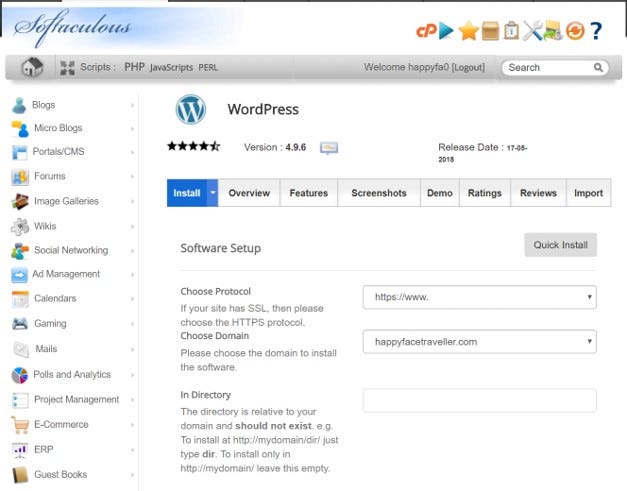Click the Image Galleries category icon

click(x=20, y=201)
